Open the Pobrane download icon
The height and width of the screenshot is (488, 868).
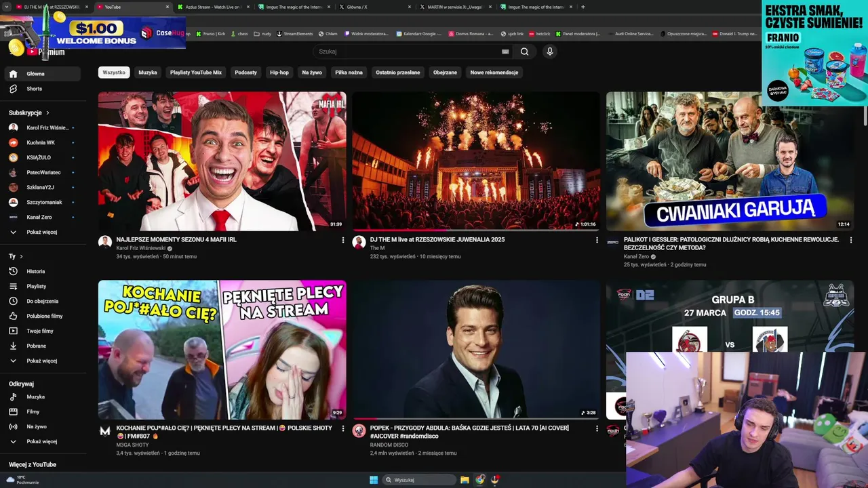[13, 346]
